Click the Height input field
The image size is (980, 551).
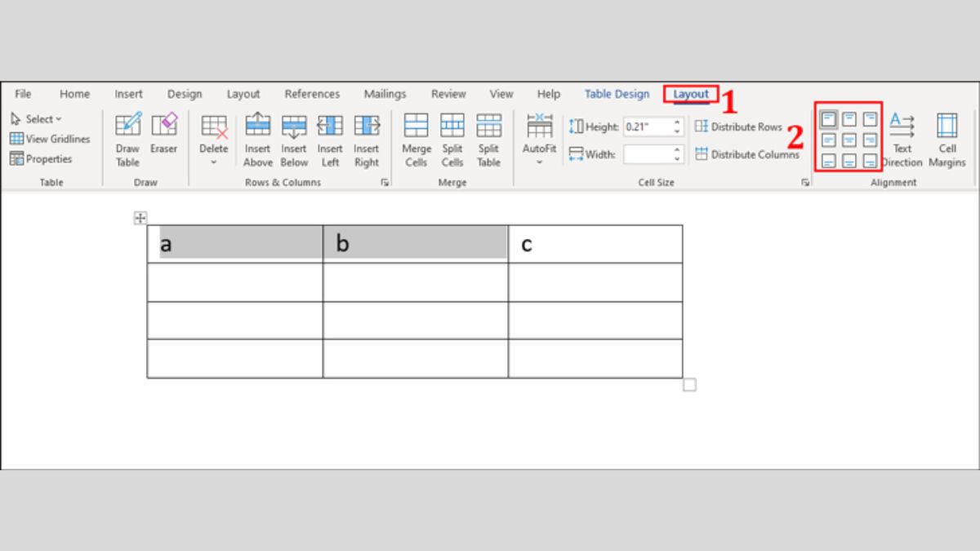click(647, 127)
